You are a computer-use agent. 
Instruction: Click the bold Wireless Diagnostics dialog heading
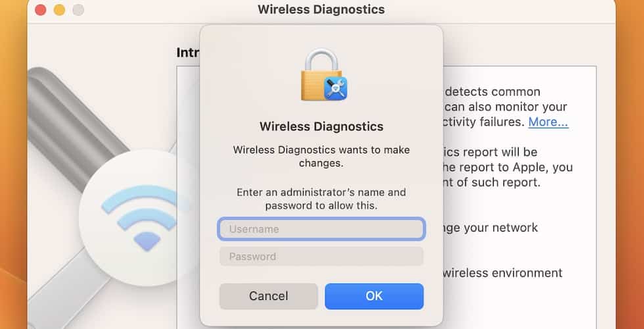pos(321,126)
